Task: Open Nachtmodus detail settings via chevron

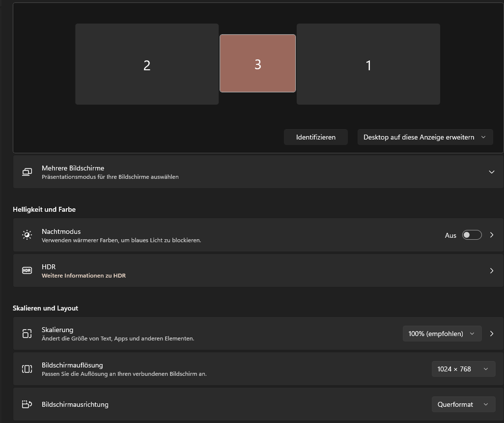Action: coord(492,235)
